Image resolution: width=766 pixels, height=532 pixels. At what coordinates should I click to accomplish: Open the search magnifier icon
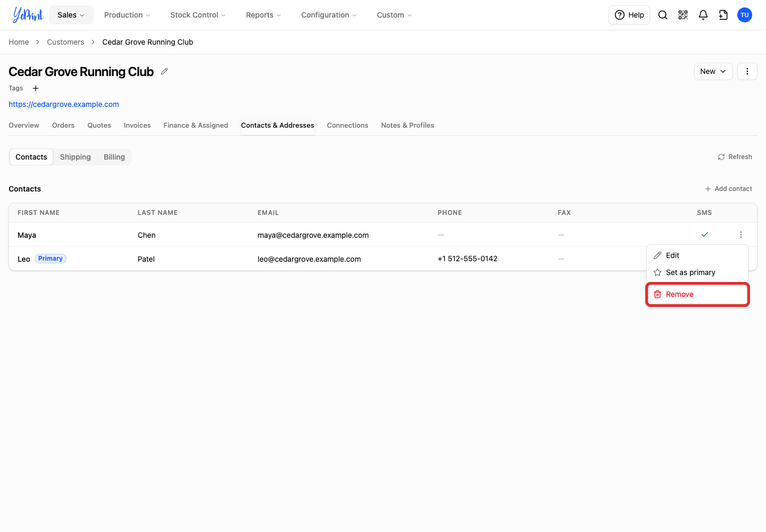pyautogui.click(x=663, y=15)
